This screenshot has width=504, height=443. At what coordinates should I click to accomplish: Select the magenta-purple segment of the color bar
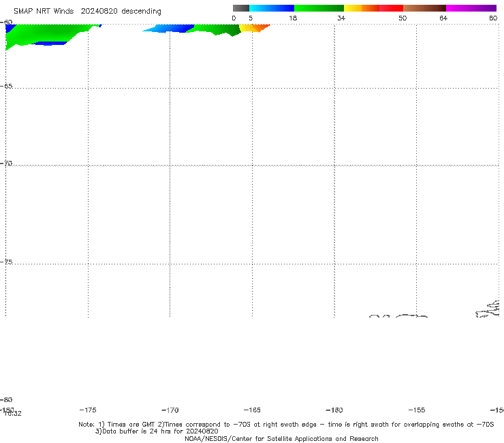pyautogui.click(x=471, y=8)
